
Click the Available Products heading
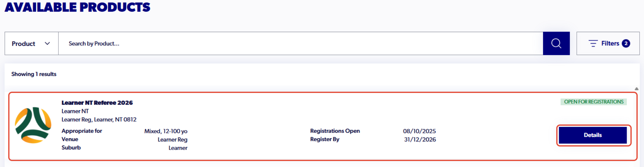(77, 7)
